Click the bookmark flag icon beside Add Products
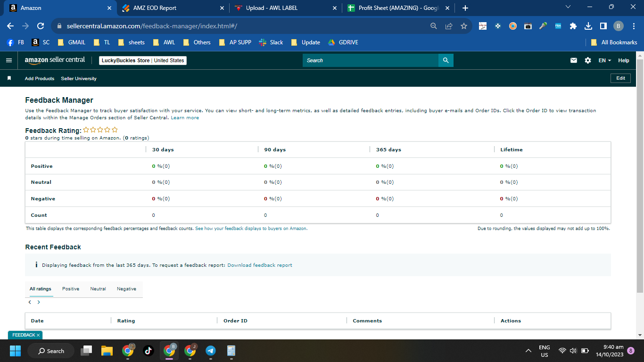Viewport: 644px width, 362px height. pyautogui.click(x=9, y=78)
